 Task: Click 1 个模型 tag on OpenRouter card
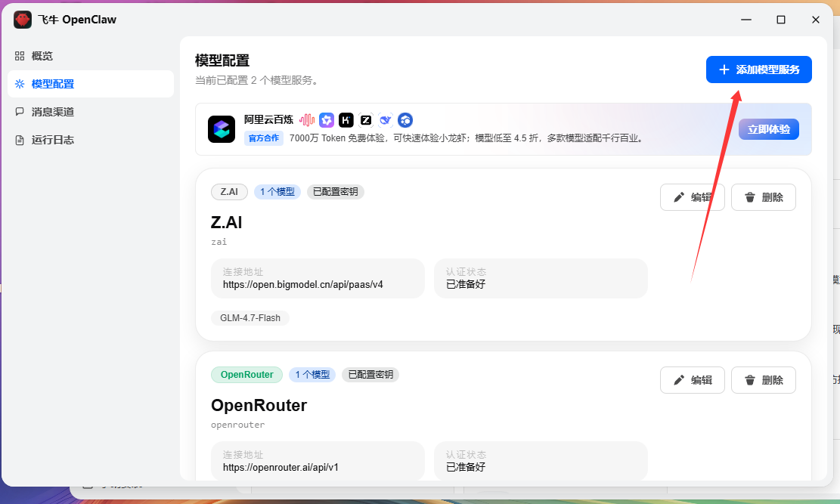pos(312,375)
